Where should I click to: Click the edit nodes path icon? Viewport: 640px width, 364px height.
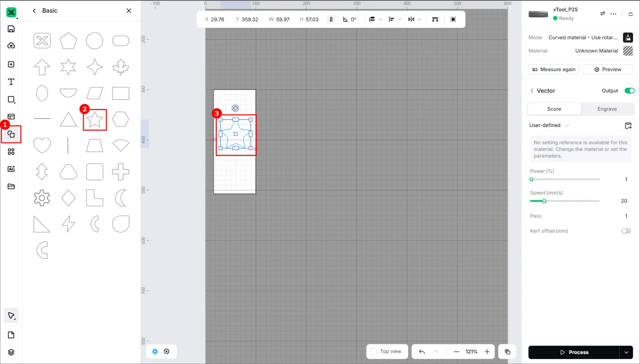click(x=435, y=19)
